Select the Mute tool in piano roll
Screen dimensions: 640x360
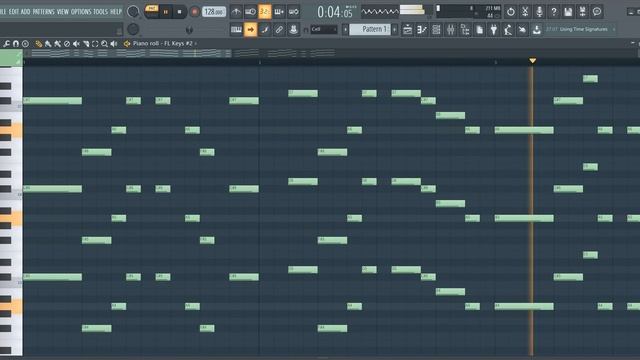tap(76, 44)
